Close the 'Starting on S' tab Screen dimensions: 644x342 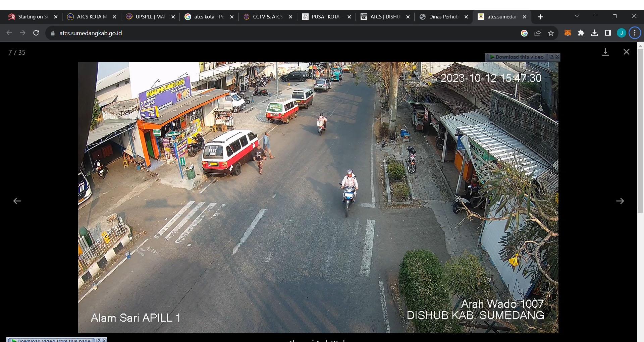[56, 17]
